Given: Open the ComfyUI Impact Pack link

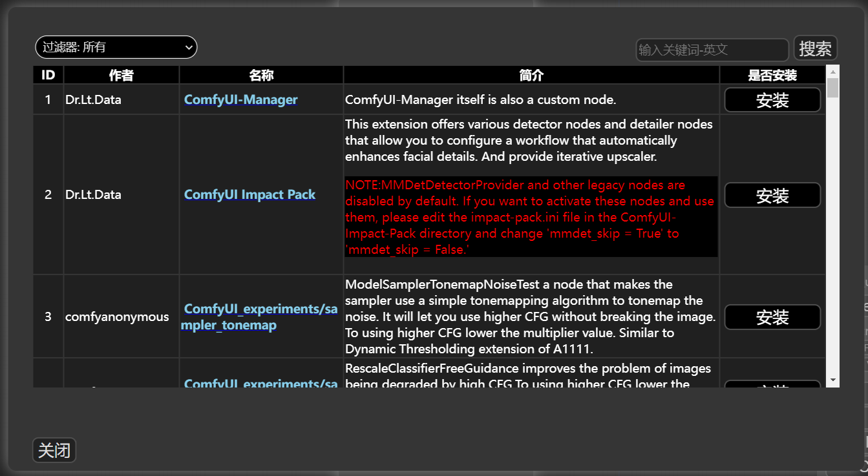Looking at the screenshot, I should click(x=249, y=194).
